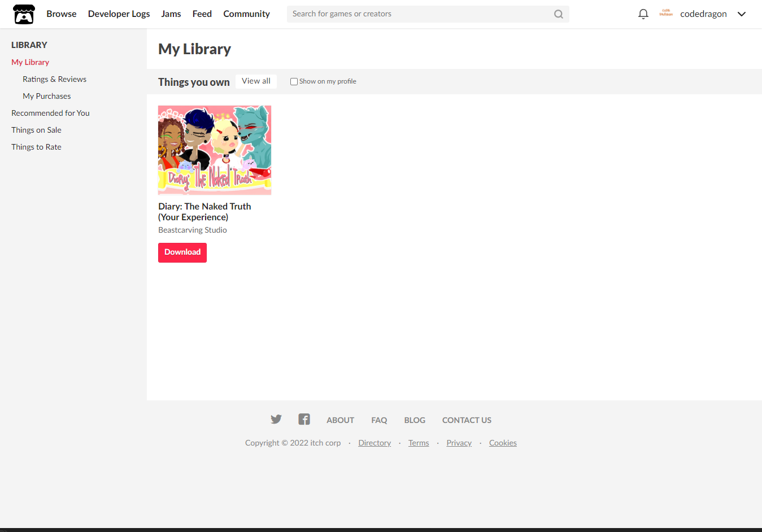
Task: Open Community in the top navigation
Action: [247, 14]
